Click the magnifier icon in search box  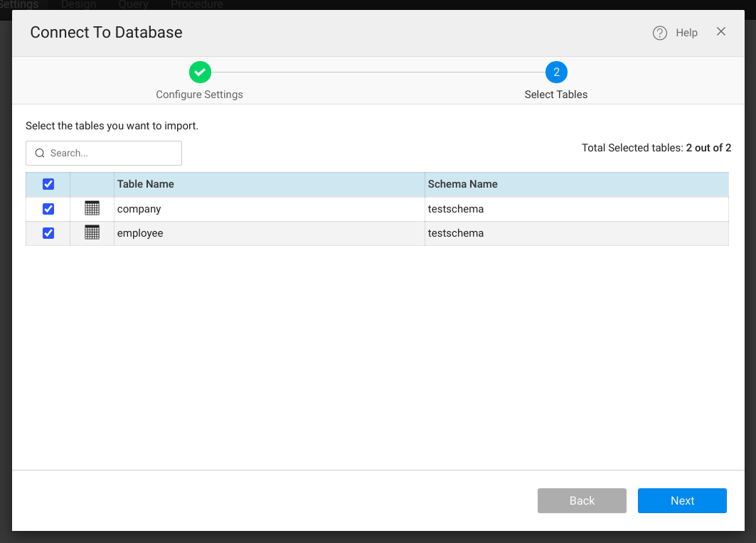pyautogui.click(x=40, y=153)
